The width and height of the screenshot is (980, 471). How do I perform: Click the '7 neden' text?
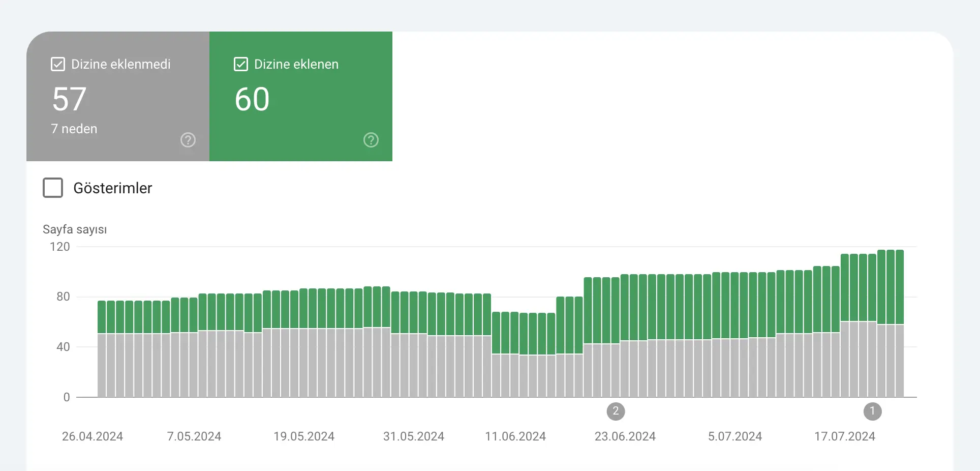(x=74, y=129)
